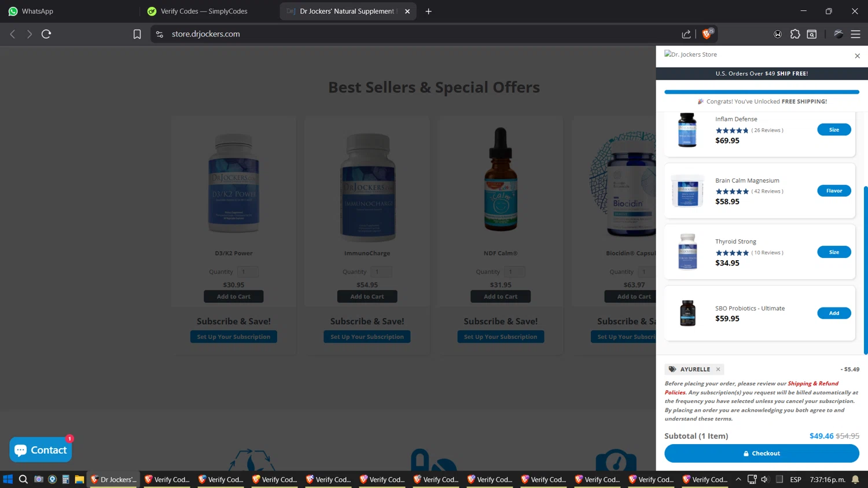This screenshot has width=868, height=488.
Task: View site information icon in address bar
Action: point(160,34)
